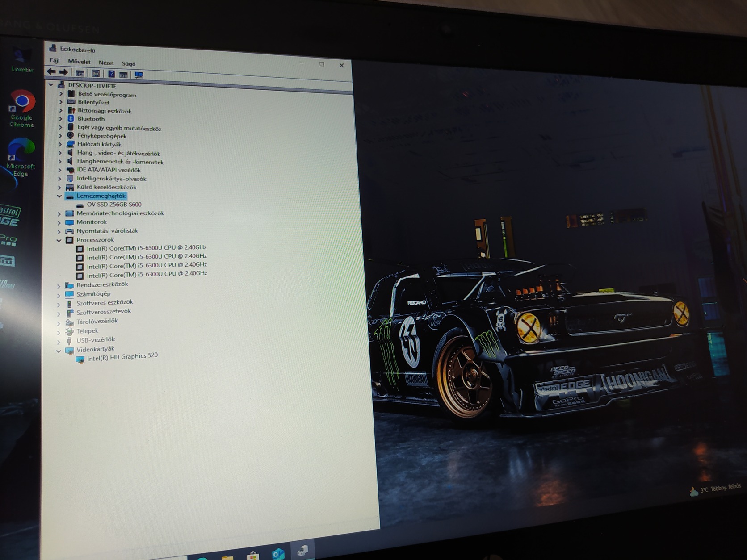Viewport: 747px width, 560px height.
Task: Open the Fájl menu
Action: pos(55,60)
